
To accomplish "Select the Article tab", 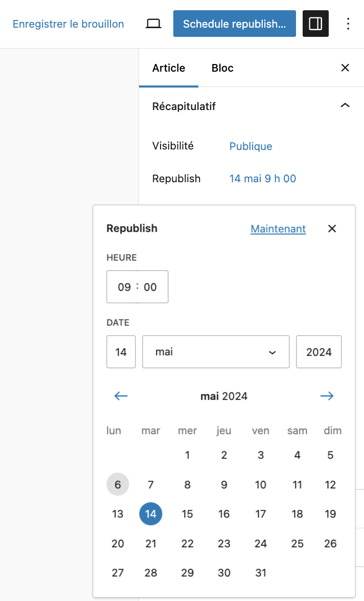I will pos(168,68).
